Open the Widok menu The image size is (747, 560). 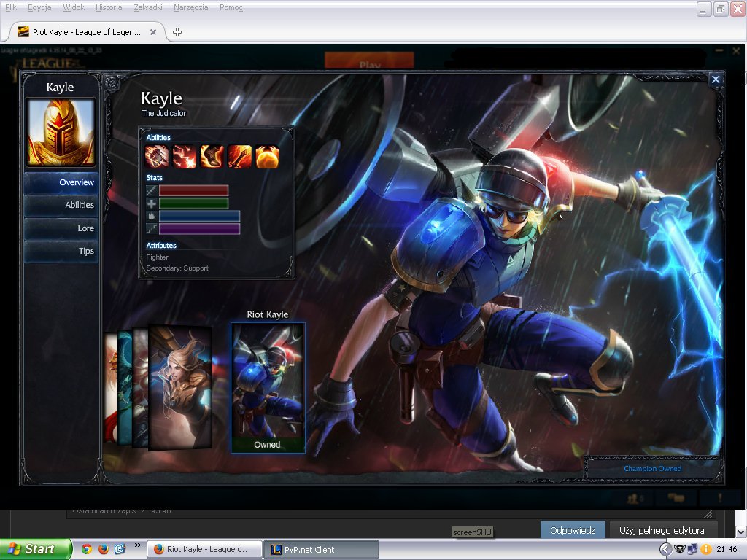tap(74, 7)
